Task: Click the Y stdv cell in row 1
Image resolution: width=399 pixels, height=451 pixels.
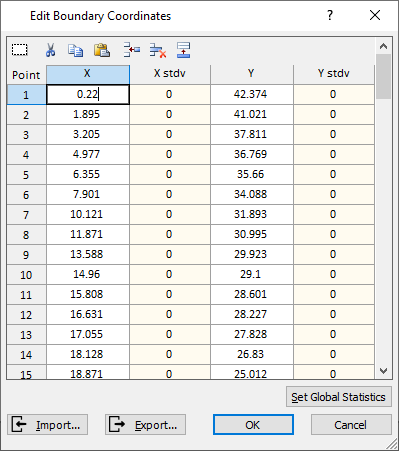Action: coord(334,94)
